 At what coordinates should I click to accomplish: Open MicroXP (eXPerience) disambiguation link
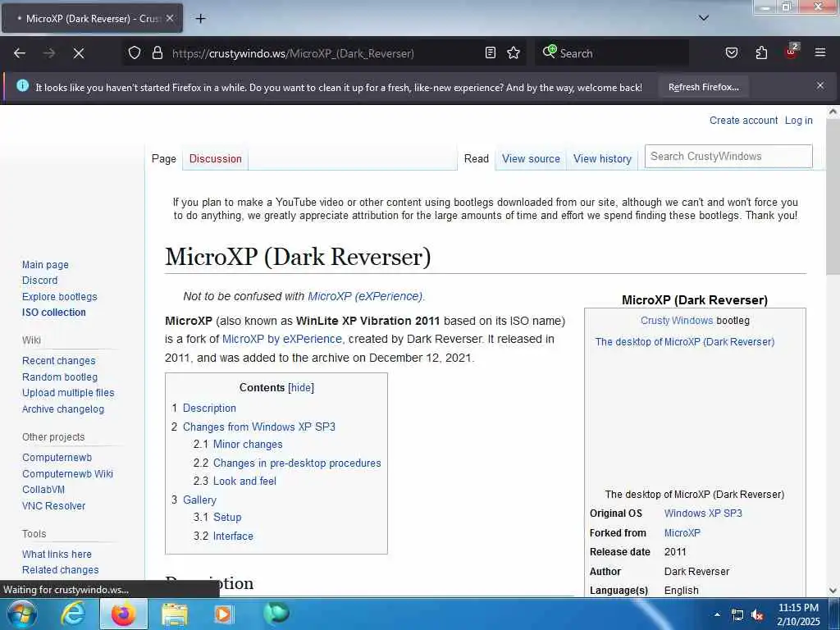pyautogui.click(x=365, y=296)
